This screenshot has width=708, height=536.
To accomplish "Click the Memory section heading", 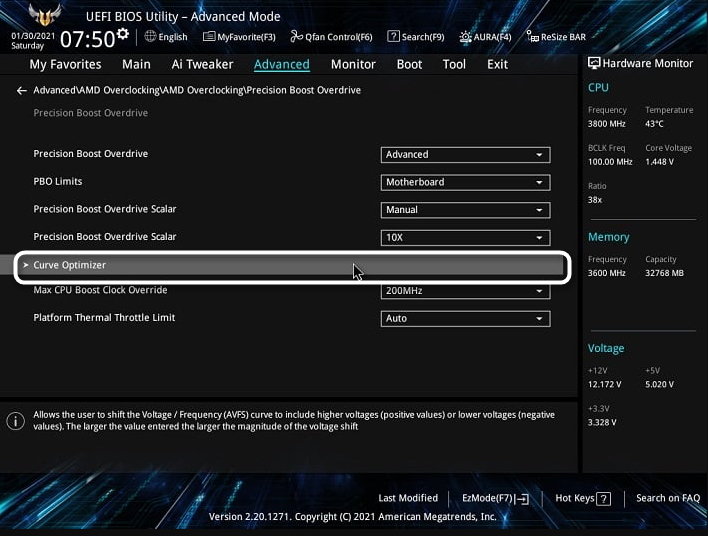I will point(608,237).
